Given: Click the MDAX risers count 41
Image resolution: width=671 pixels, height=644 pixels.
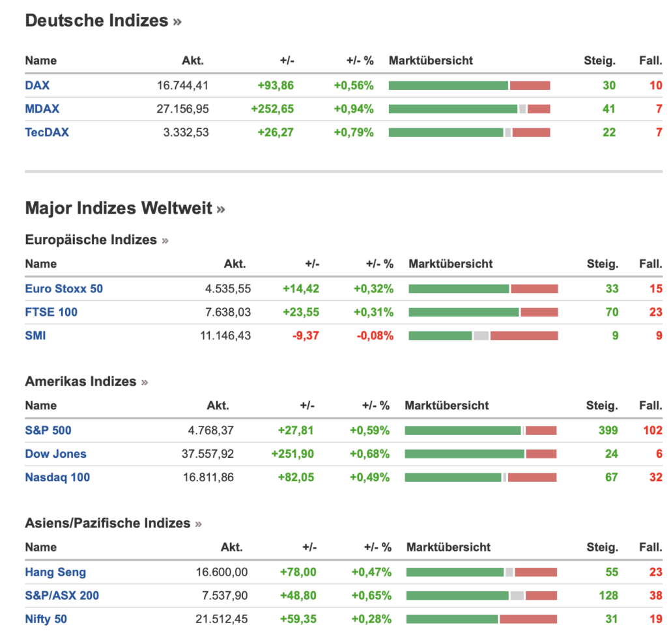Looking at the screenshot, I should [609, 109].
